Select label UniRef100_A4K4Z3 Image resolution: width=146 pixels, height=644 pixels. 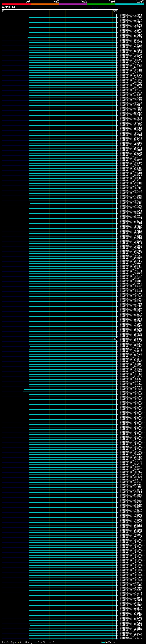click(131, 45)
